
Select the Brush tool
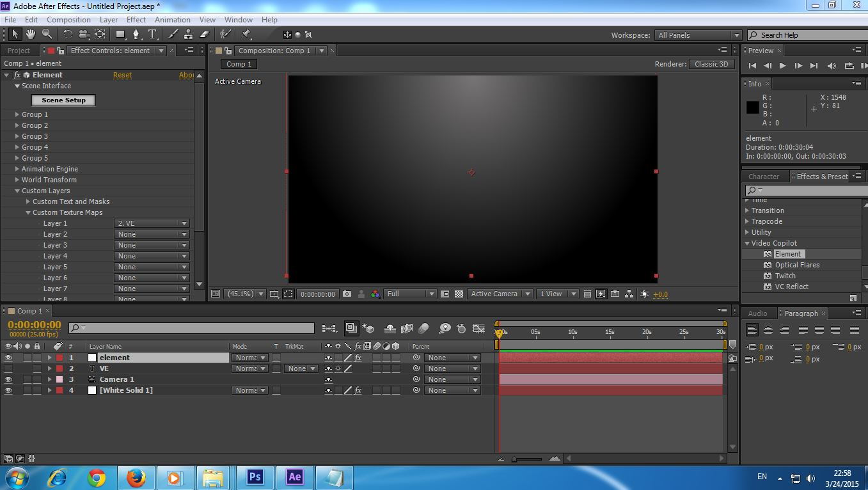click(173, 35)
